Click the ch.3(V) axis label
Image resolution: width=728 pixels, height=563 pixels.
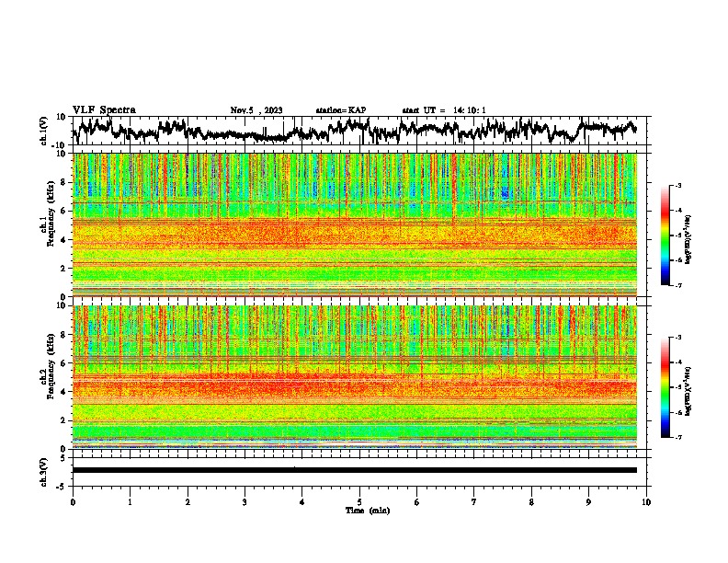[x=44, y=472]
